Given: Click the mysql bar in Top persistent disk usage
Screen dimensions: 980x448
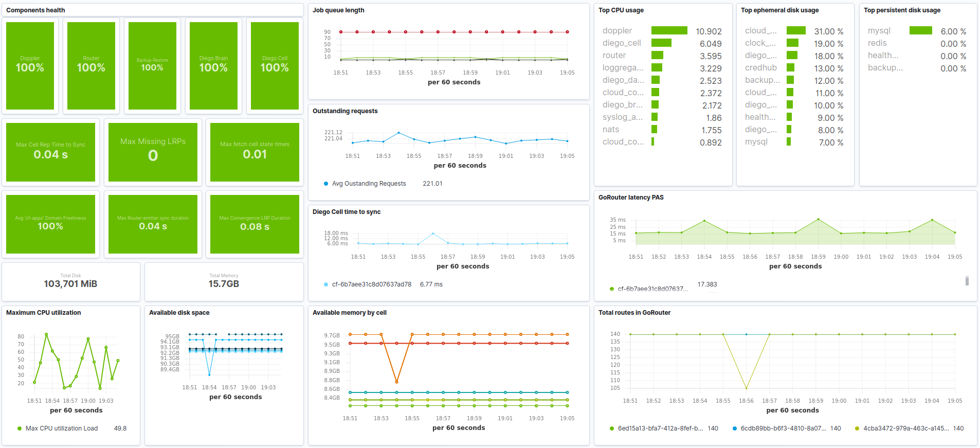Looking at the screenshot, I should 920,31.
